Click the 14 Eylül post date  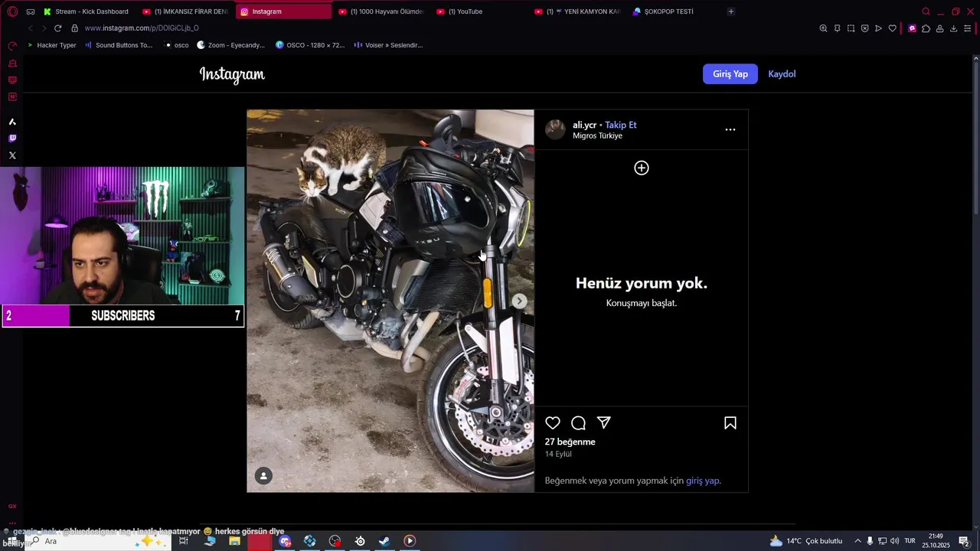558,454
